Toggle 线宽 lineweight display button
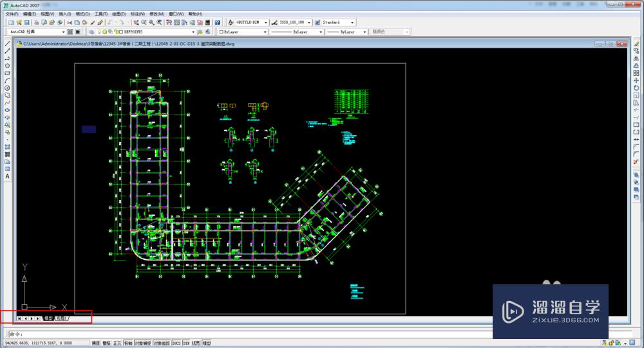The image size is (644, 348). (196, 343)
